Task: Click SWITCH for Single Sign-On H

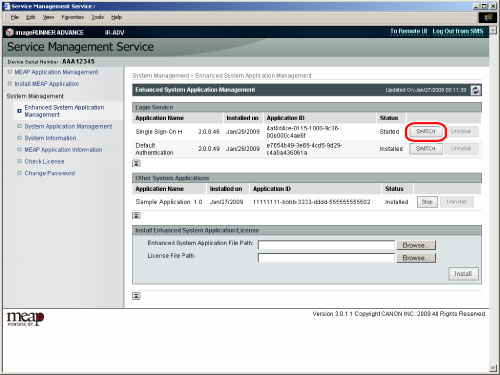Action: coord(426,131)
